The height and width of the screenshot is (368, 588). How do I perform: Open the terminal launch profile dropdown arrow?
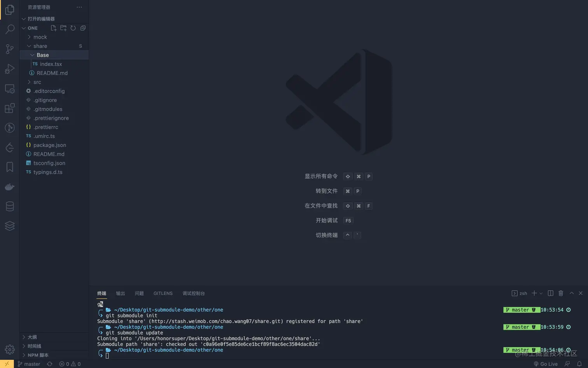pyautogui.click(x=541, y=294)
